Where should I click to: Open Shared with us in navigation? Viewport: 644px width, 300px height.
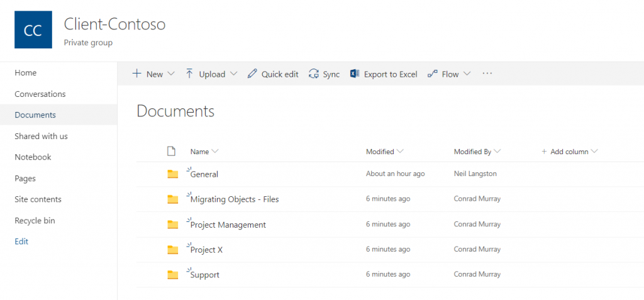(x=58, y=136)
